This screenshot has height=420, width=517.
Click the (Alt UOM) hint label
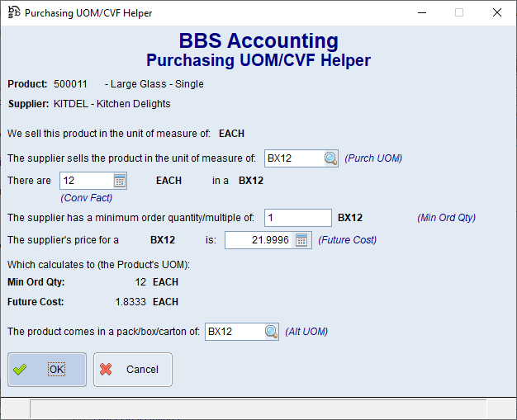point(306,332)
